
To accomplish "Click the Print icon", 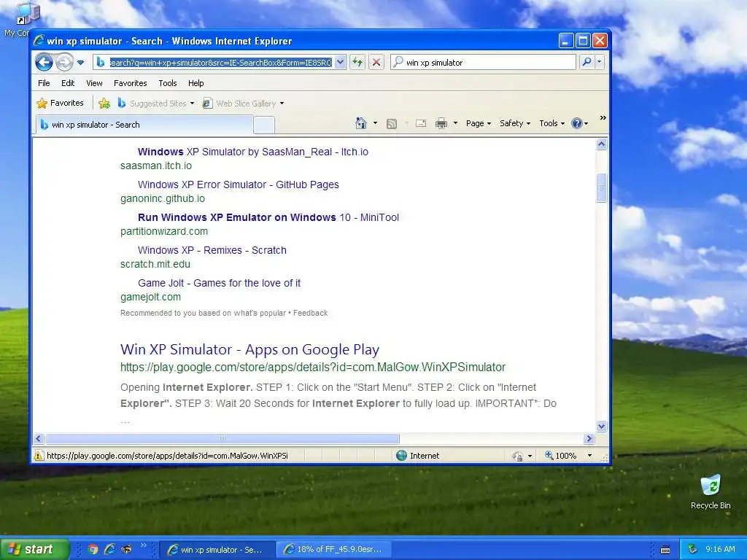I will 441,123.
